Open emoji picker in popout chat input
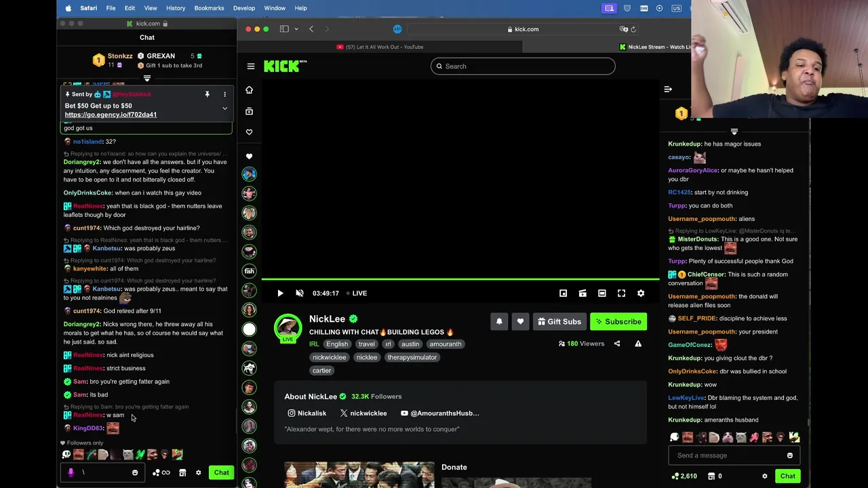The image size is (868, 488). tap(135, 472)
